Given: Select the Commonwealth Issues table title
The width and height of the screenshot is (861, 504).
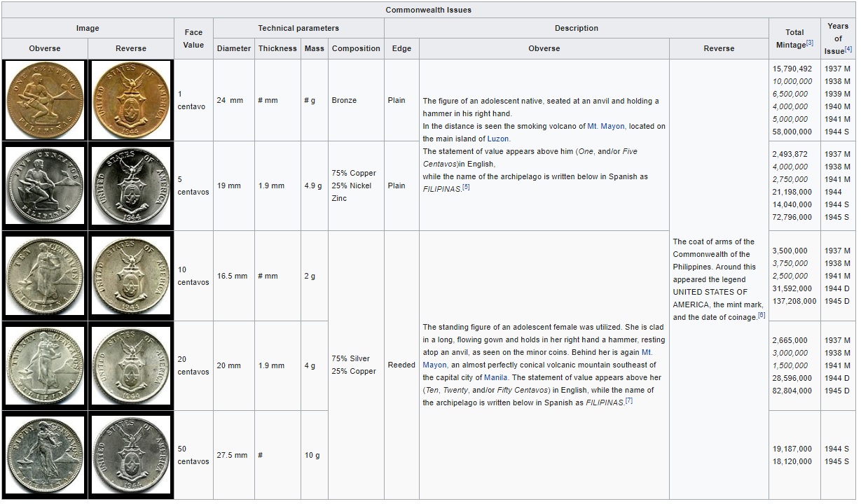Looking at the screenshot, I should [x=429, y=10].
